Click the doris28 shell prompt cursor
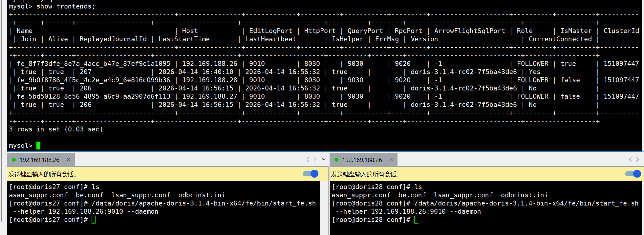 coord(416,220)
